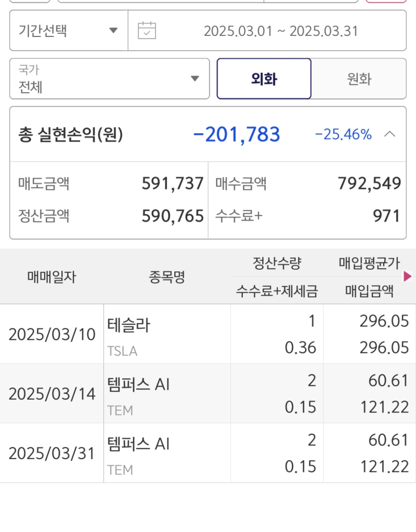Click the TSLA ticker symbol

coord(122,351)
